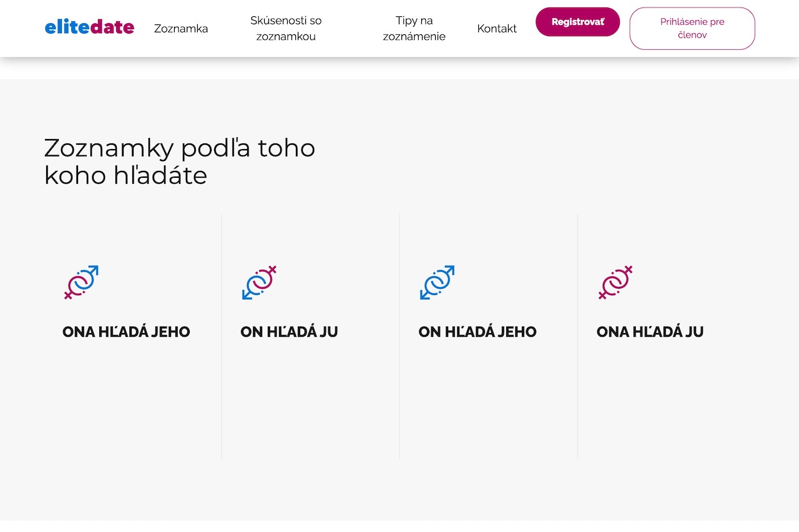
Task: Navigate to Kontakt
Action: [497, 29]
